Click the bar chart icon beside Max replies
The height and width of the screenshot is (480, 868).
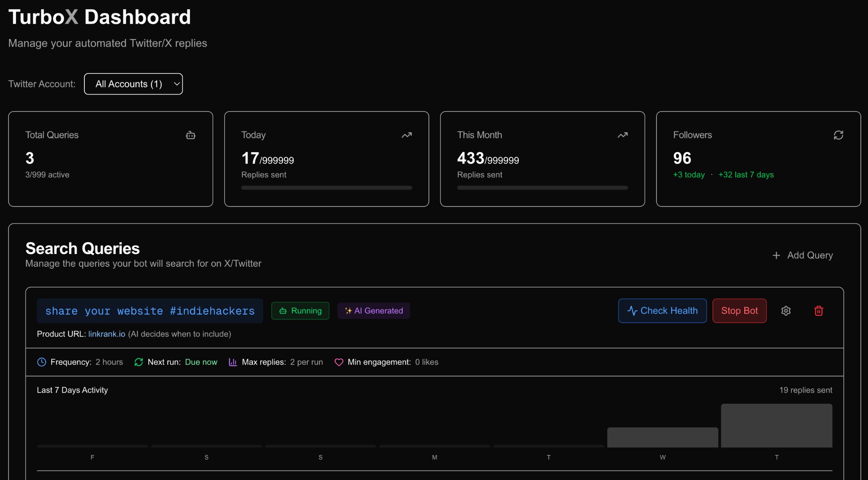232,362
